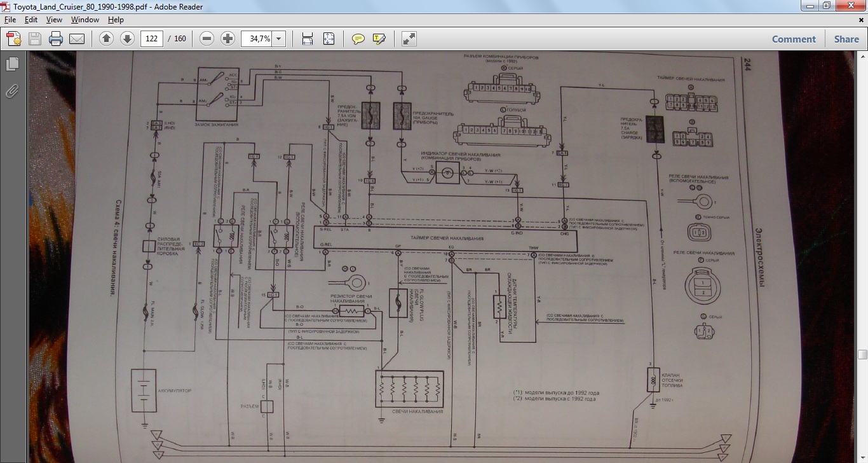
Task: Open the page thumbnails panel
Action: [x=11, y=64]
